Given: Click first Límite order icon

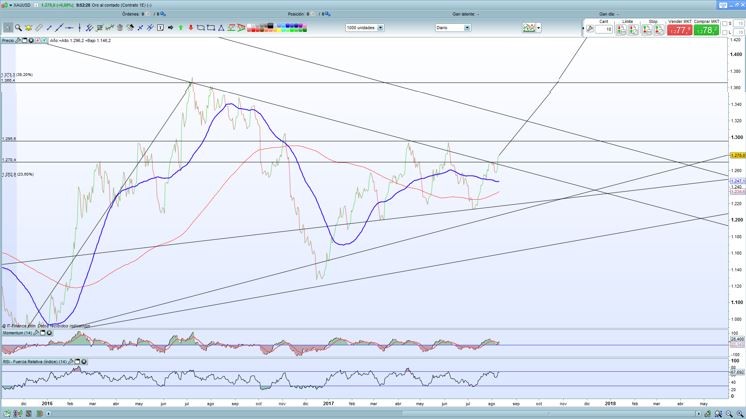Looking at the screenshot, I should (621, 29).
